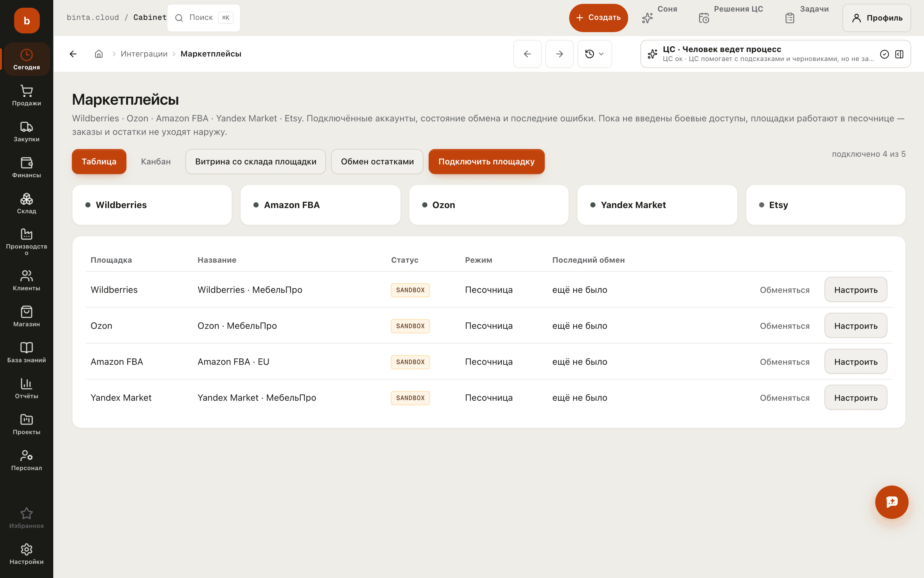Expand the history dropdown

point(595,54)
